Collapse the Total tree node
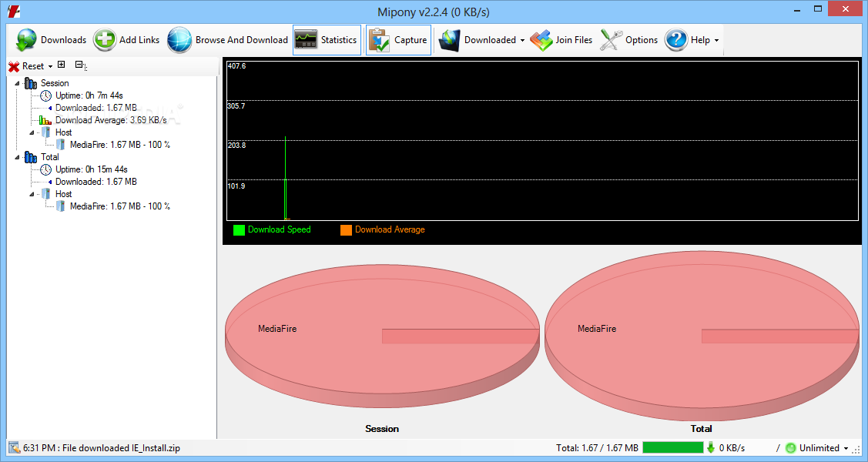 tap(17, 158)
